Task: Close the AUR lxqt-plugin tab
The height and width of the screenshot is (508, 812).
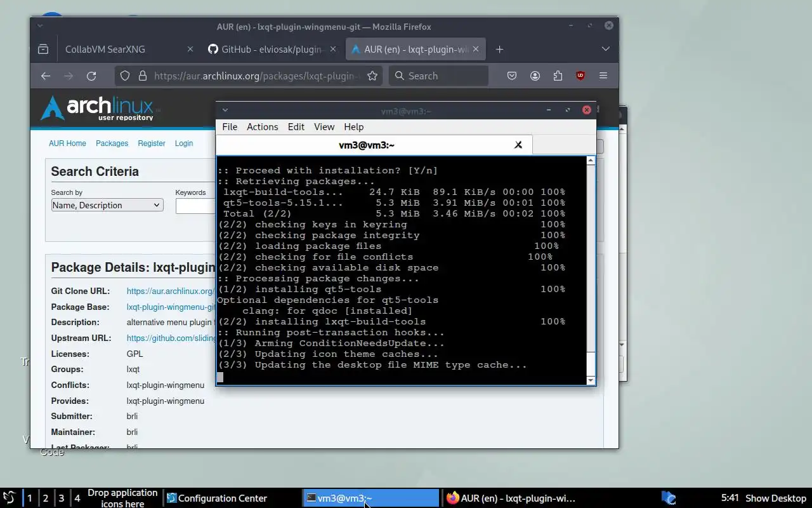Action: click(x=476, y=49)
